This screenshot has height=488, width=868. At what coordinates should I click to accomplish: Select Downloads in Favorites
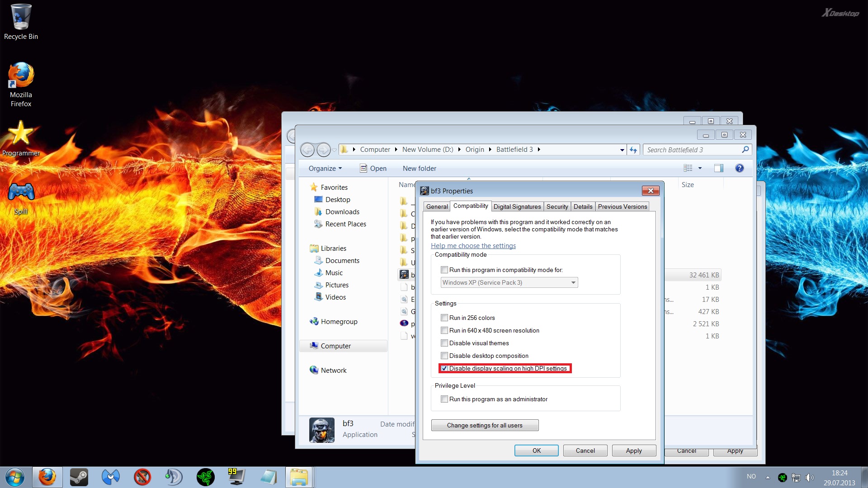(342, 211)
